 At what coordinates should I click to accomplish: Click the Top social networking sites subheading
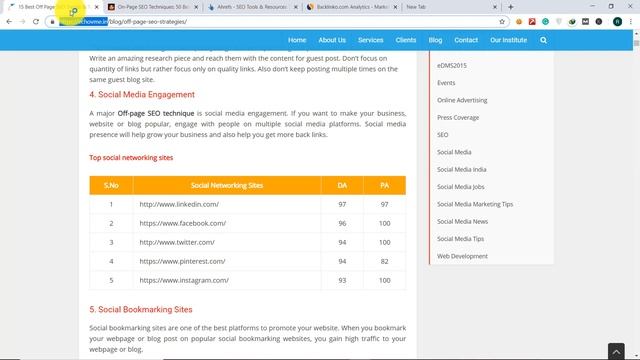coord(131,158)
